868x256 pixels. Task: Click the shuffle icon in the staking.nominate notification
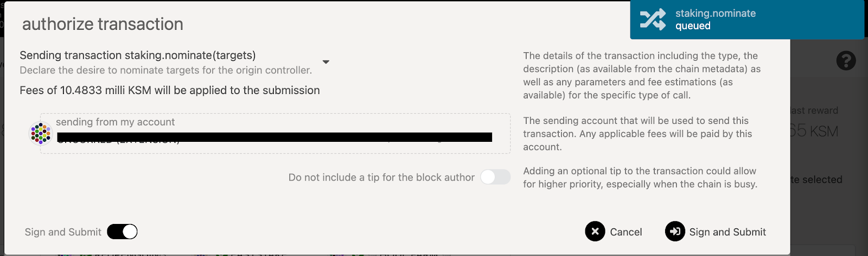click(x=653, y=20)
